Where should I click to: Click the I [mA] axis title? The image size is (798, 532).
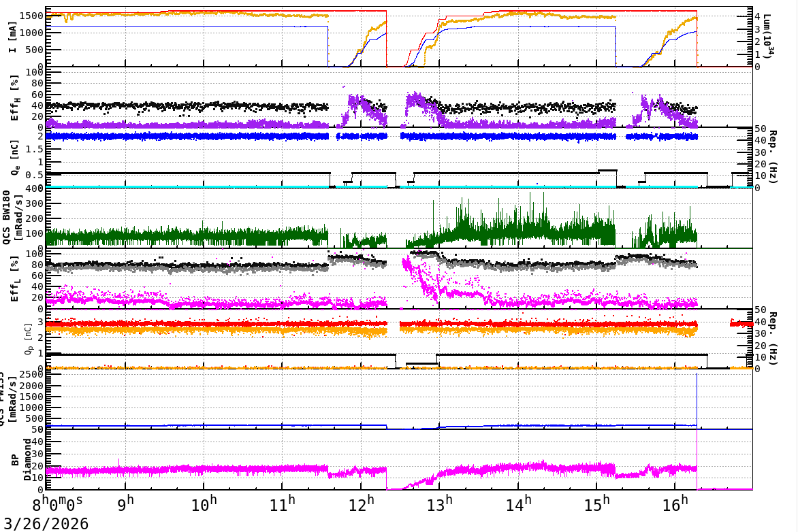point(13,37)
